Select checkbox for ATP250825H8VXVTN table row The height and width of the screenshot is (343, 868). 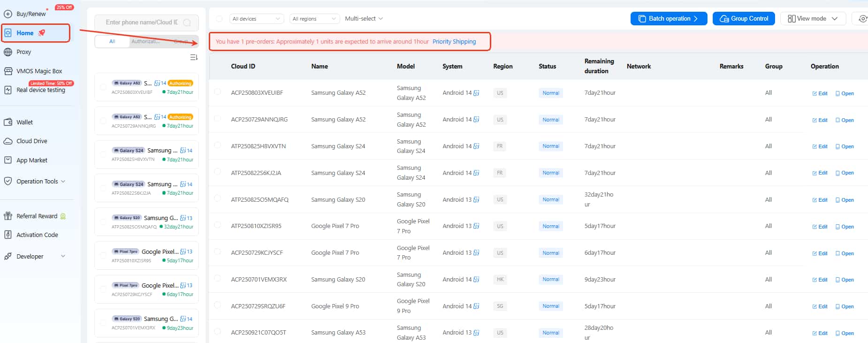(217, 145)
